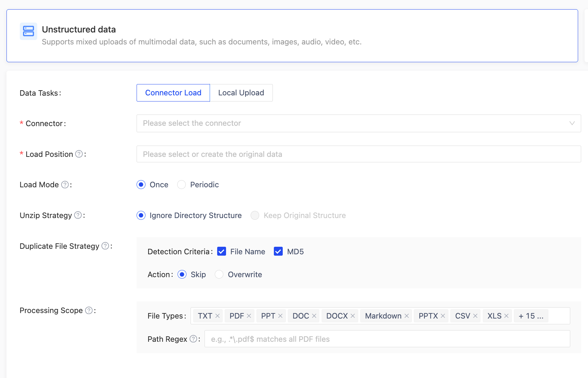Click the Path Regex input field
This screenshot has width=588, height=378.
(387, 339)
